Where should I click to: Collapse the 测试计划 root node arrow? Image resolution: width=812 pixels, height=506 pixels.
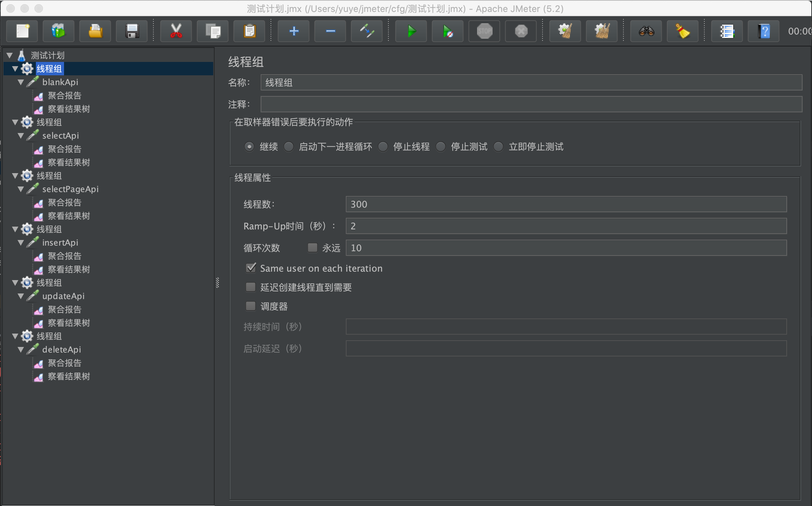pyautogui.click(x=10, y=55)
